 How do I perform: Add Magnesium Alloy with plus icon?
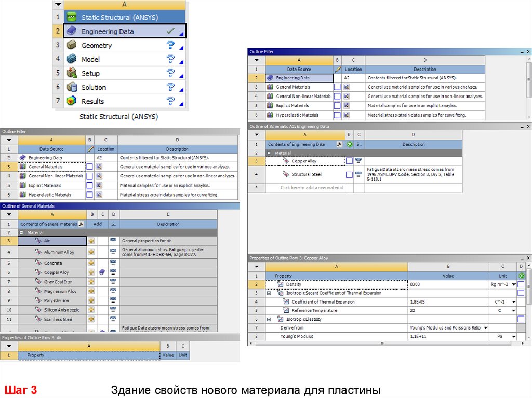(x=91, y=291)
